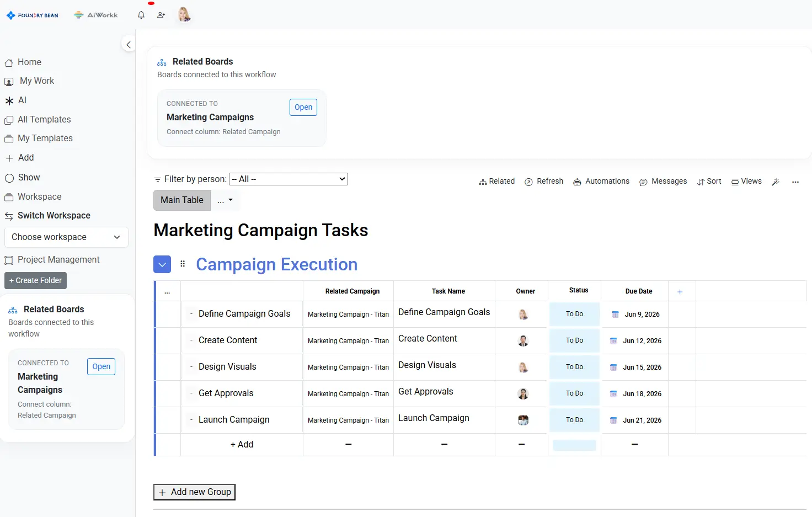Open calendar icon for Jun 21, 2026
Viewport: 812px width, 517px height.
point(613,420)
